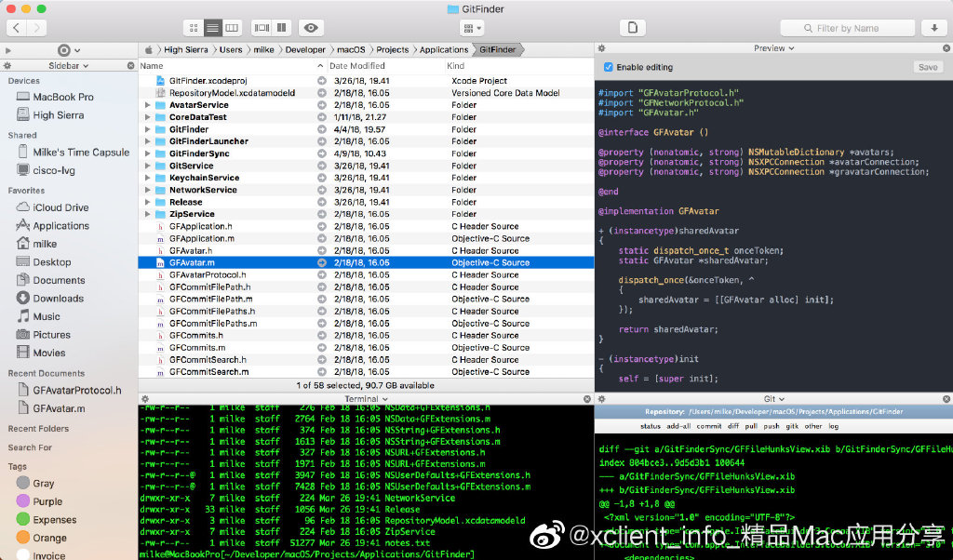
Task: Click the Preview panel gear icon
Action: click(601, 48)
